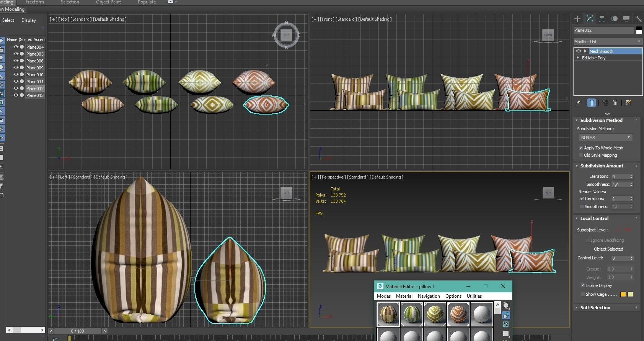Click lights filter icon in scene explorer
644x341 pixels.
2,58
